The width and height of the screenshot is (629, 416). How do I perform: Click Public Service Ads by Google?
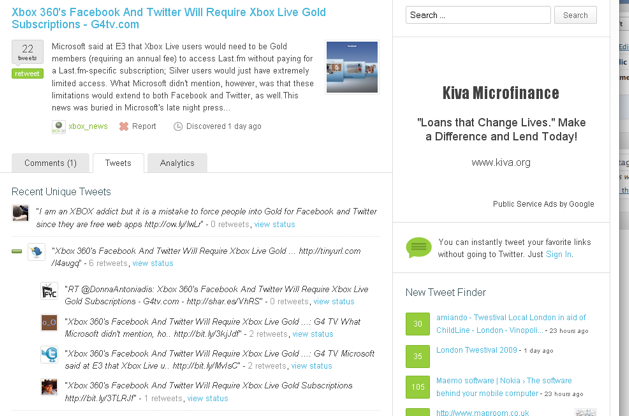[543, 204]
